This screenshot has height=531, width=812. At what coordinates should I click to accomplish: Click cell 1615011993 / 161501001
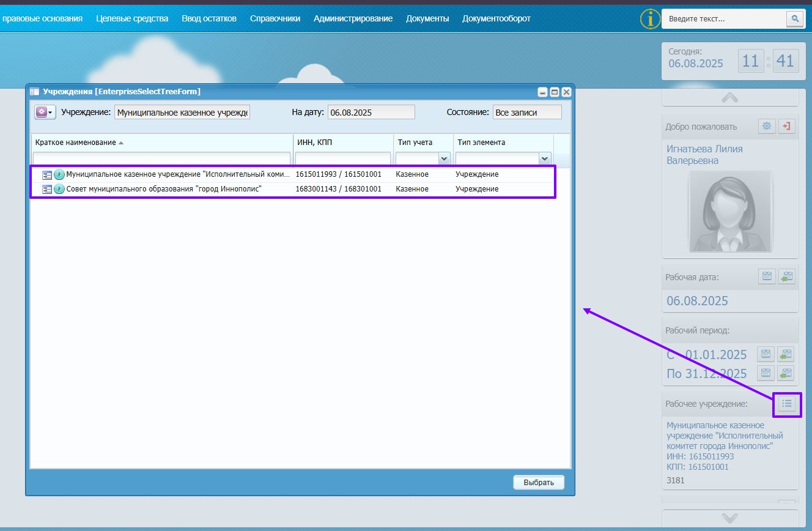338,174
